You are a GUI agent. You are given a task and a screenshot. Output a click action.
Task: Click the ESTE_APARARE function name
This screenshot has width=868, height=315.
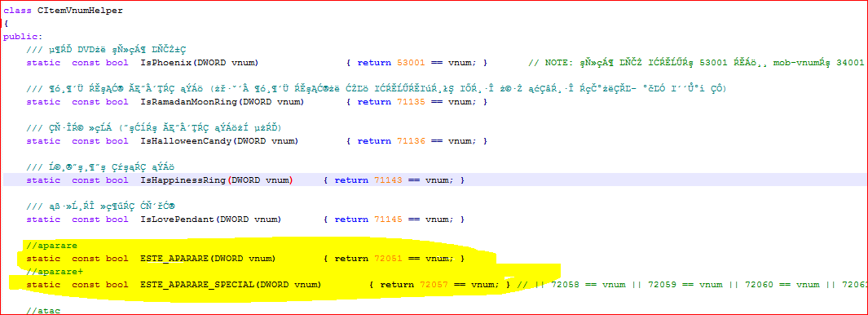coord(174,259)
